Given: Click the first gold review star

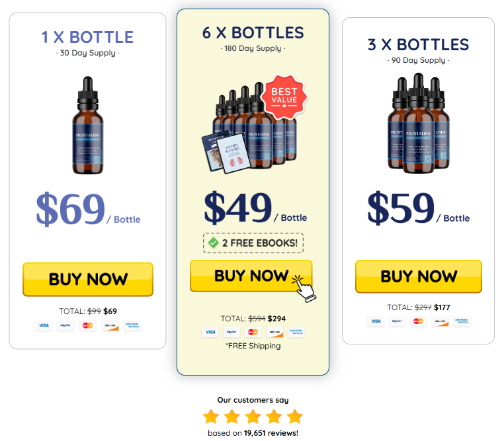Looking at the screenshot, I should point(211,417).
